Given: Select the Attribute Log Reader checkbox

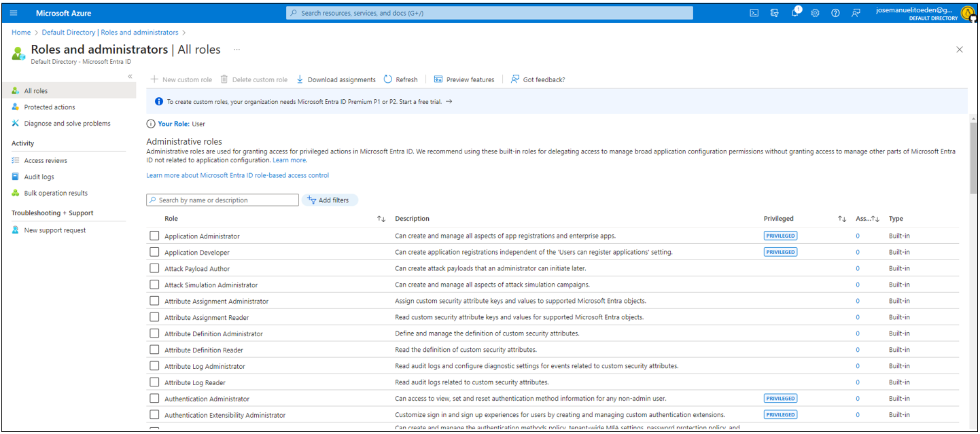Looking at the screenshot, I should pyautogui.click(x=154, y=382).
